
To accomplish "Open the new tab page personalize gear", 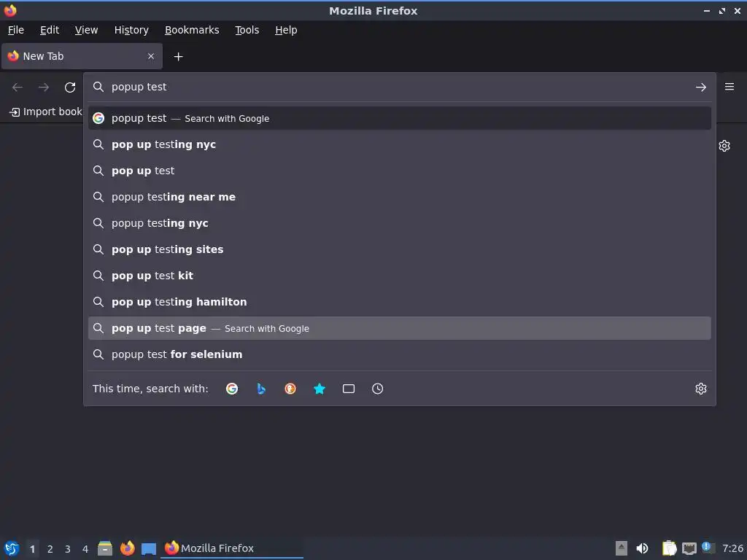I will (x=724, y=146).
